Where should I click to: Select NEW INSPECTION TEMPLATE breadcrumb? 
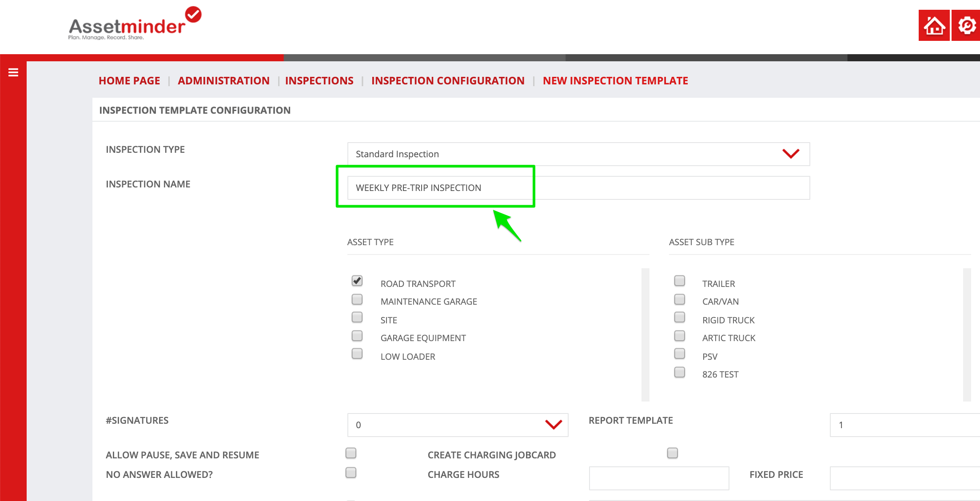615,80
